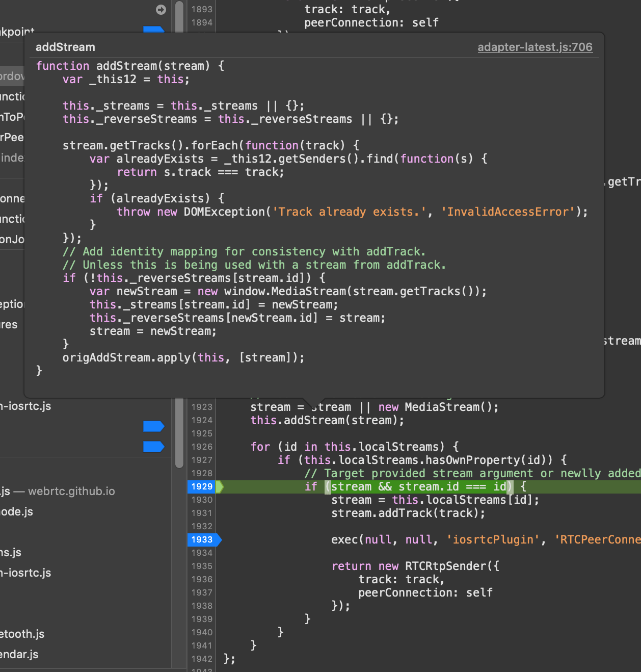This screenshot has width=641, height=672.
Task: Click line number 1935 in the gutter
Action: tap(202, 566)
